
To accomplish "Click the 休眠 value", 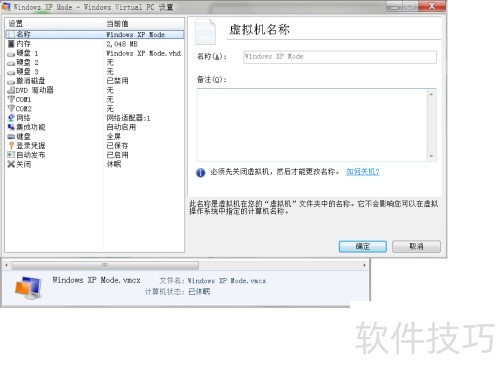I will 114,164.
